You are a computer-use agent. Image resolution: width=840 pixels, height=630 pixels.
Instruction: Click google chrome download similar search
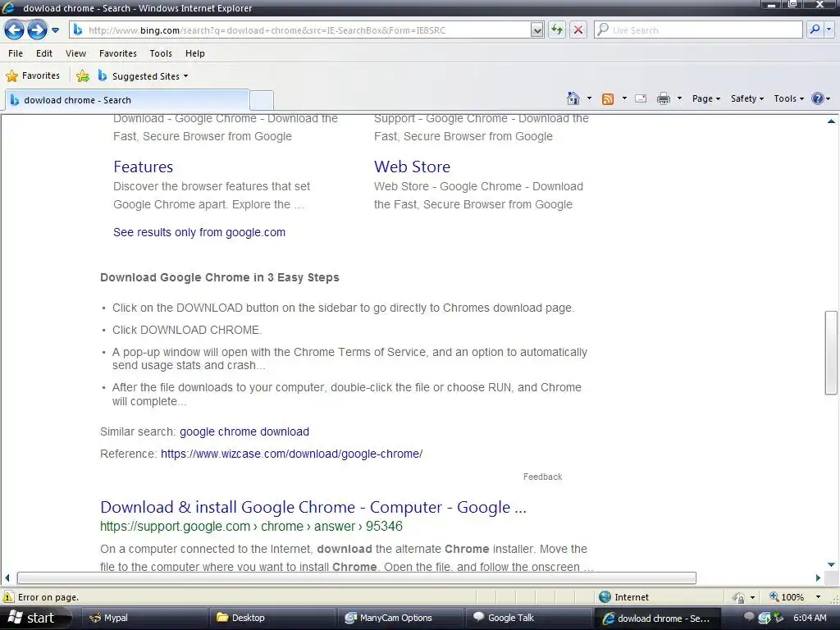(x=244, y=431)
